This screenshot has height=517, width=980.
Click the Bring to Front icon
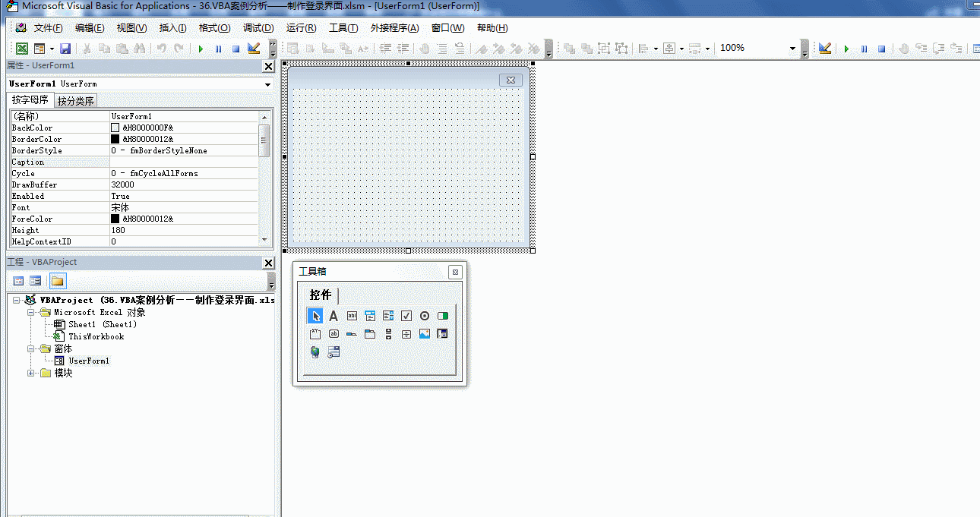point(569,49)
